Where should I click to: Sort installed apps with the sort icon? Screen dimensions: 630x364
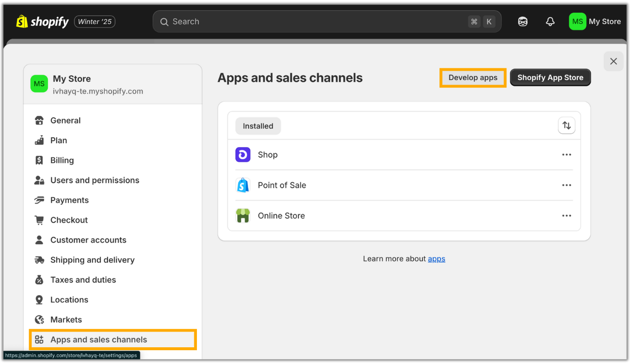point(567,126)
